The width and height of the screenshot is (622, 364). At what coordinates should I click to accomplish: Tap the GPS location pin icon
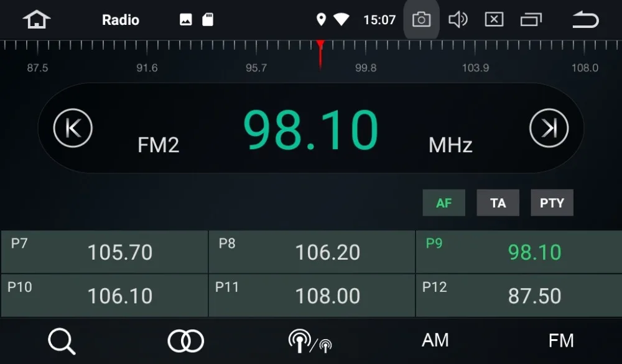click(x=321, y=19)
